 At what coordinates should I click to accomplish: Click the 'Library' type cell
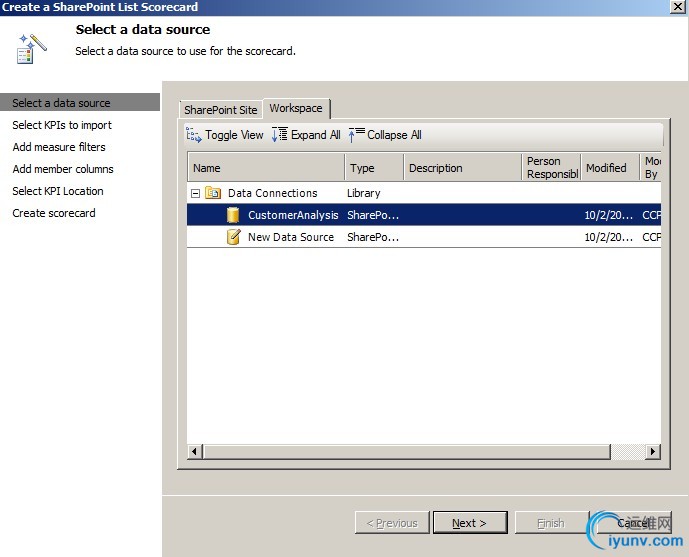(363, 193)
